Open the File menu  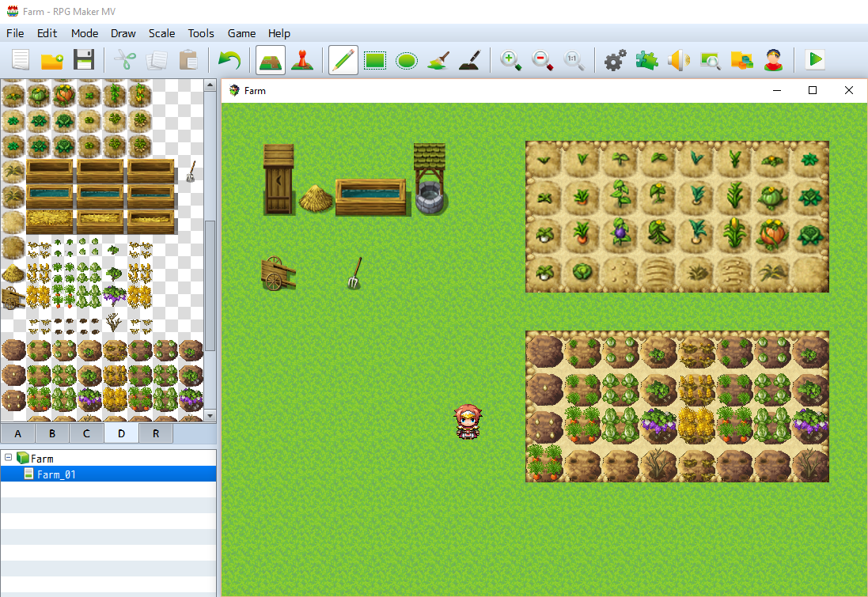click(x=15, y=33)
